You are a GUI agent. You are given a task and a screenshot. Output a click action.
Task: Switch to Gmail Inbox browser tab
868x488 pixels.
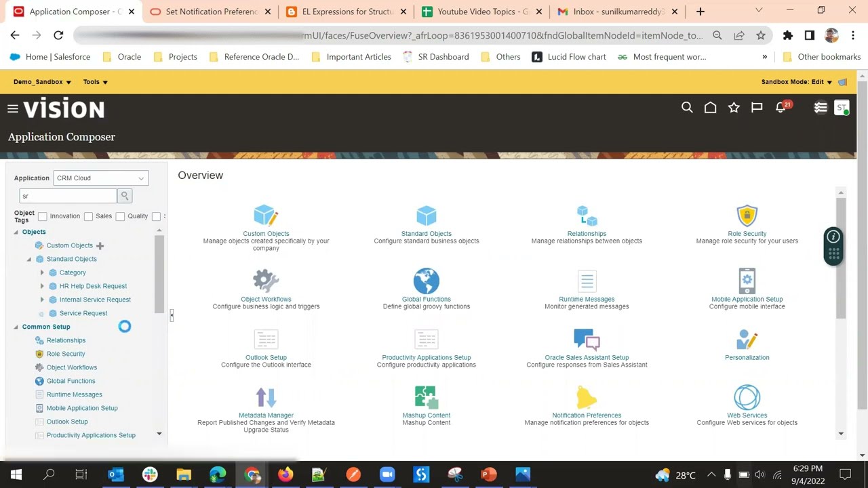click(x=618, y=12)
